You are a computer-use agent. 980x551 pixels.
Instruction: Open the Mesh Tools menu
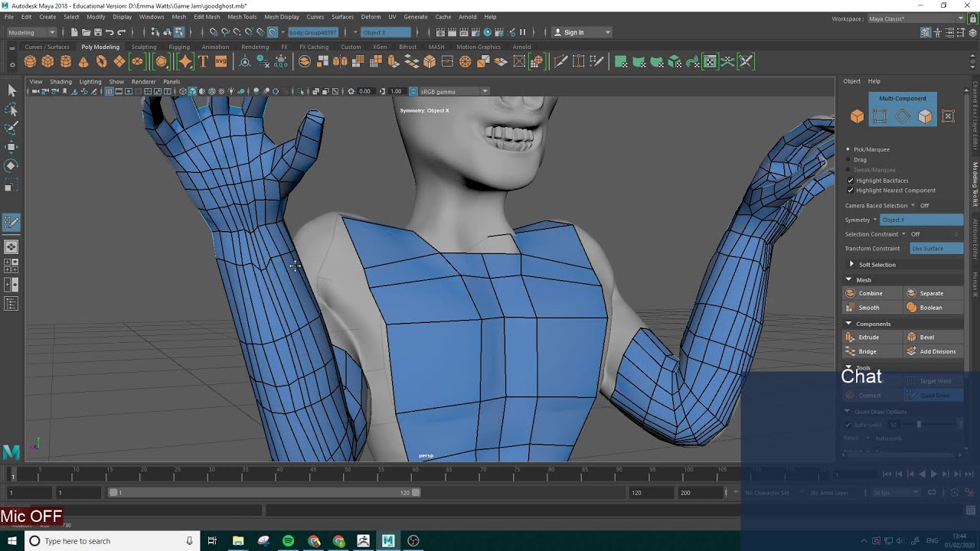click(241, 17)
